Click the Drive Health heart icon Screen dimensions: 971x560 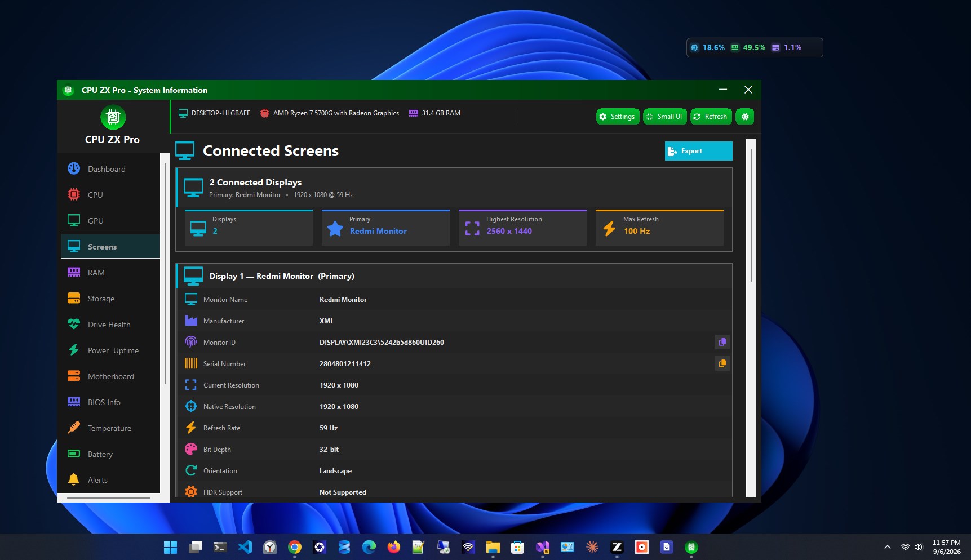tap(74, 325)
